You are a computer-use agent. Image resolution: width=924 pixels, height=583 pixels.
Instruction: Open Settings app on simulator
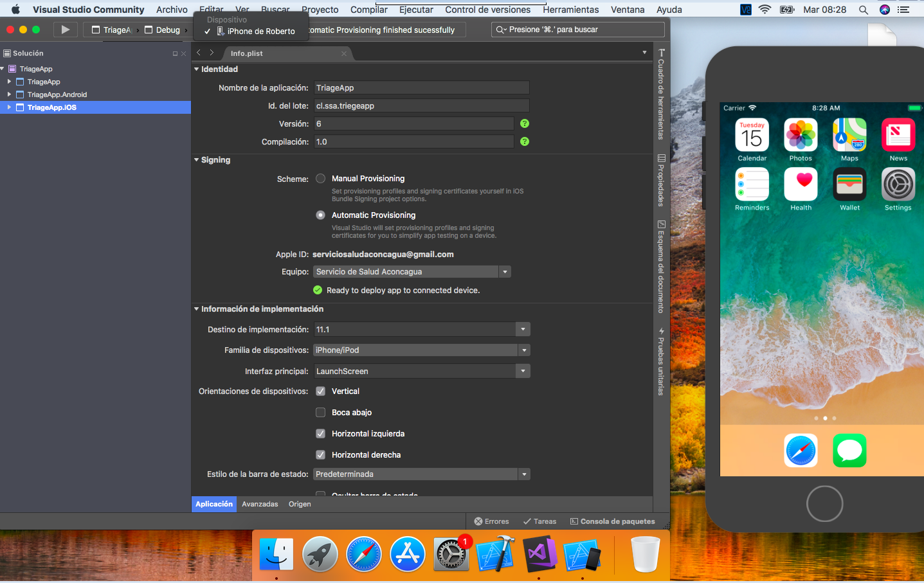pos(898,184)
